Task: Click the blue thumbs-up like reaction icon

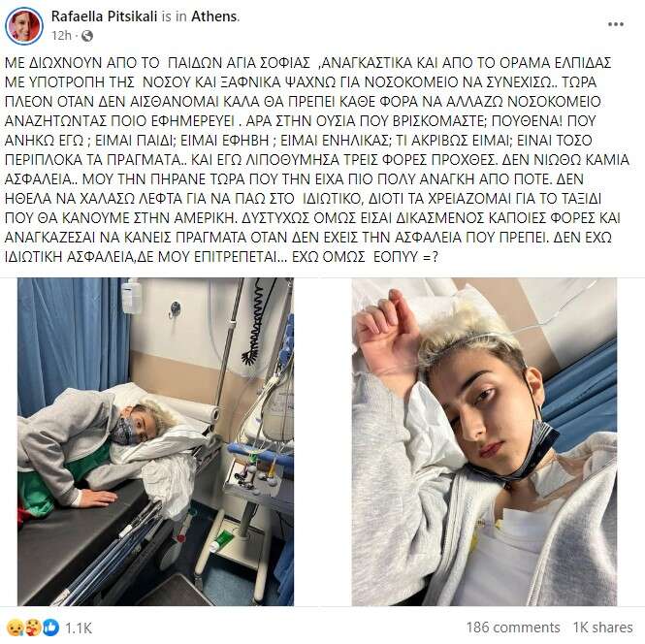Action: [x=51, y=628]
